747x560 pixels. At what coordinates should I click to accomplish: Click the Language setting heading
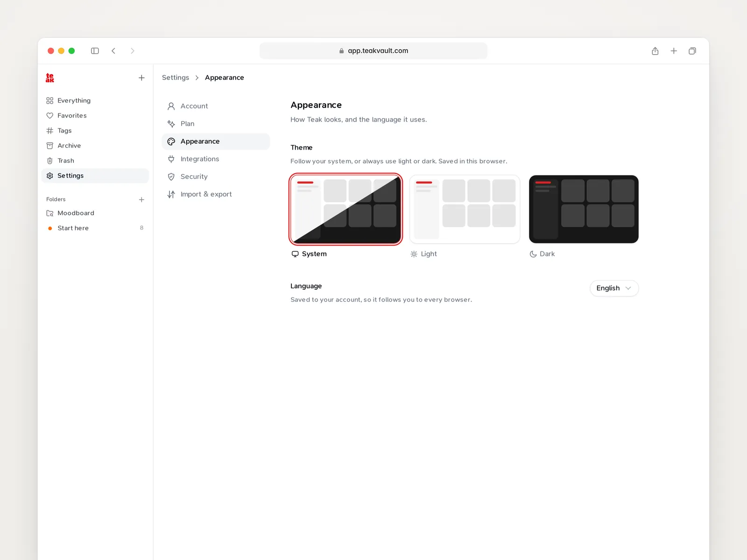(x=306, y=286)
